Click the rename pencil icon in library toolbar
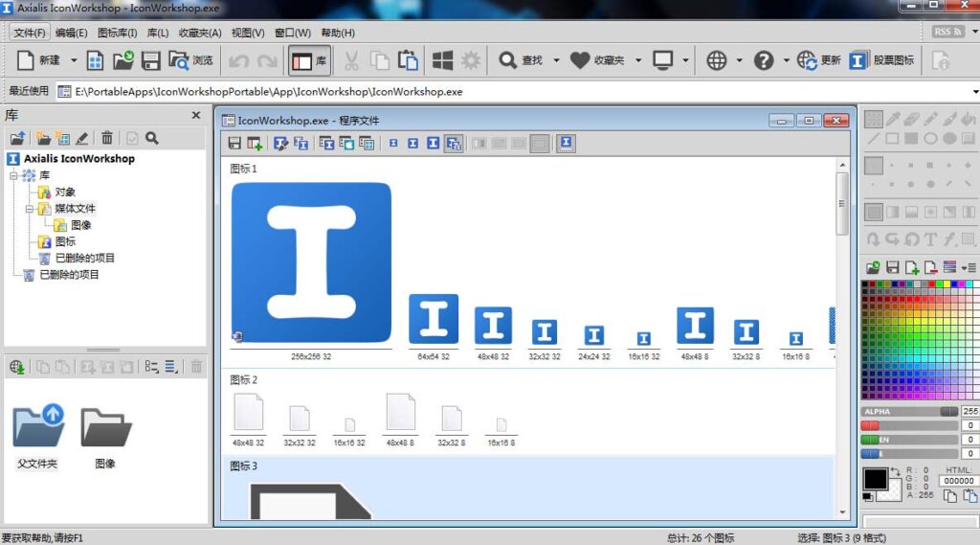980x545 pixels. point(82,138)
